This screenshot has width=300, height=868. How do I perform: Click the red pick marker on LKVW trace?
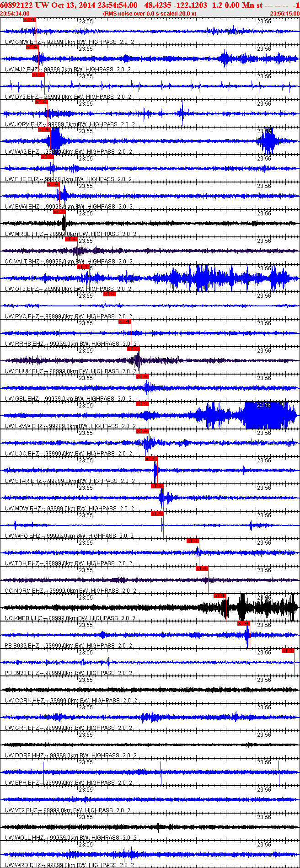[x=143, y=404]
